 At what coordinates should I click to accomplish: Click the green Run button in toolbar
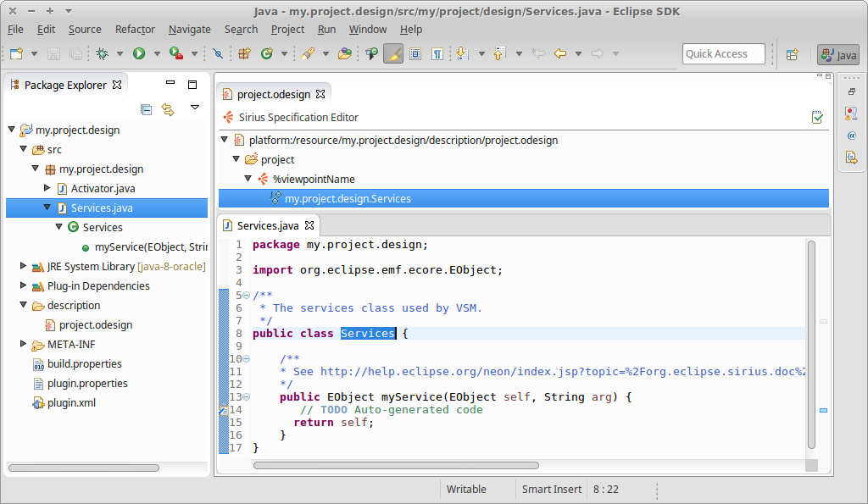coord(138,53)
